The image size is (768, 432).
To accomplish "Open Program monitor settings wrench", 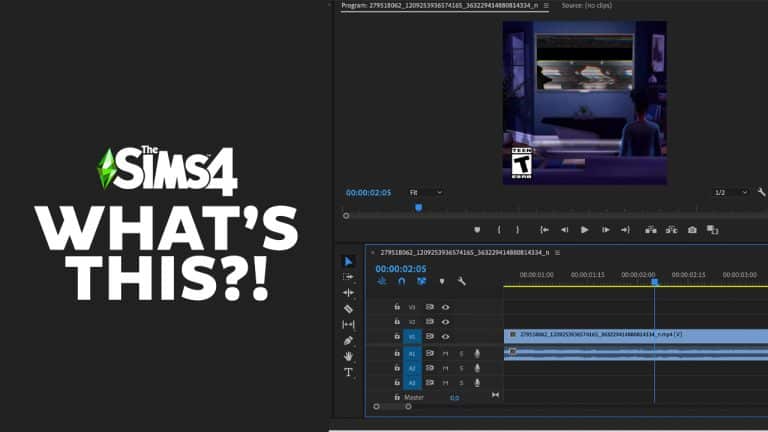I will [x=762, y=192].
